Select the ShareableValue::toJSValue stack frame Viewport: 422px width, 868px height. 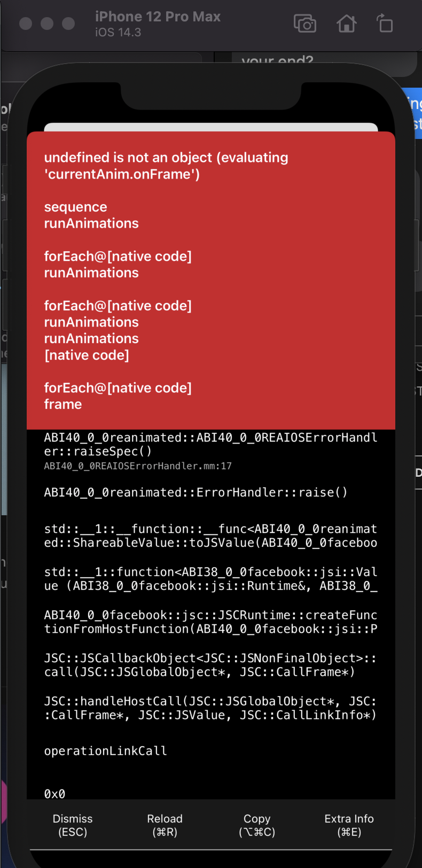(210, 539)
